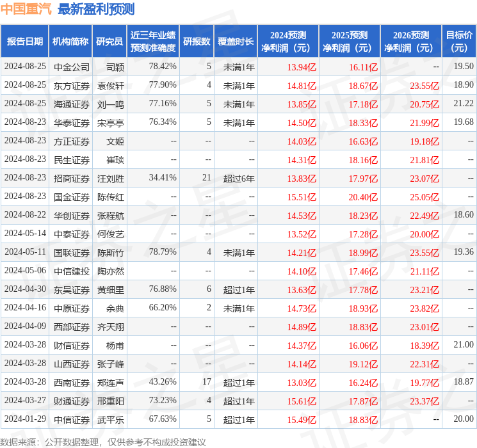Screen dimensions: 477x448
Task: Click the 目标价 column header
Action: point(459,42)
